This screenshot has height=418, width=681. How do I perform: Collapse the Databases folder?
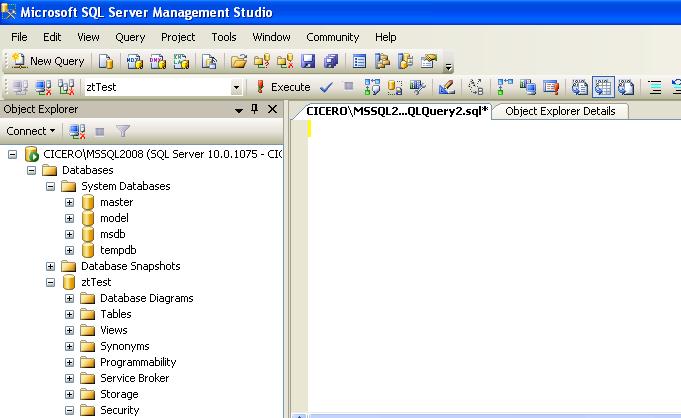pyautogui.click(x=31, y=170)
